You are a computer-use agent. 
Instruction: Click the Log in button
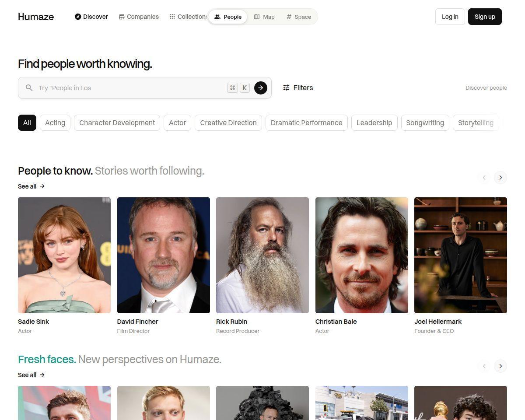[450, 17]
